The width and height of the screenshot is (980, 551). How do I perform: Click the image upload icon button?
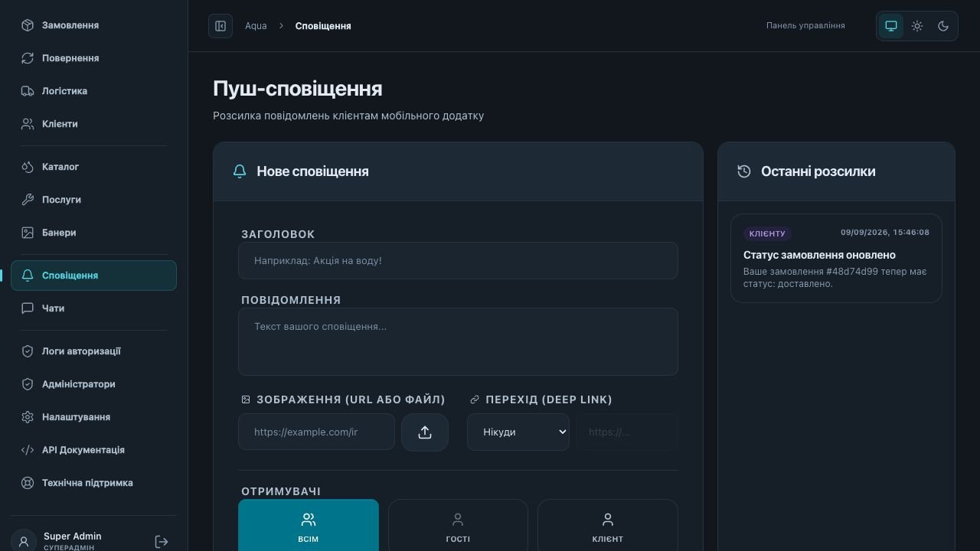pos(425,432)
